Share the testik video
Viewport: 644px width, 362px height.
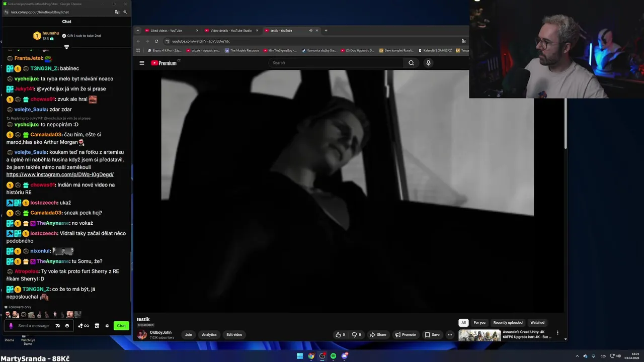(x=378, y=335)
